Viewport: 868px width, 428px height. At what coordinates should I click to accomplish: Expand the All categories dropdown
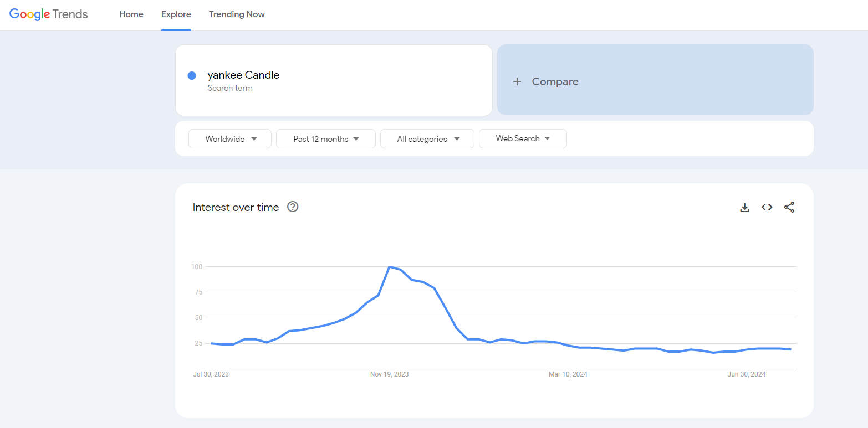[x=427, y=139]
